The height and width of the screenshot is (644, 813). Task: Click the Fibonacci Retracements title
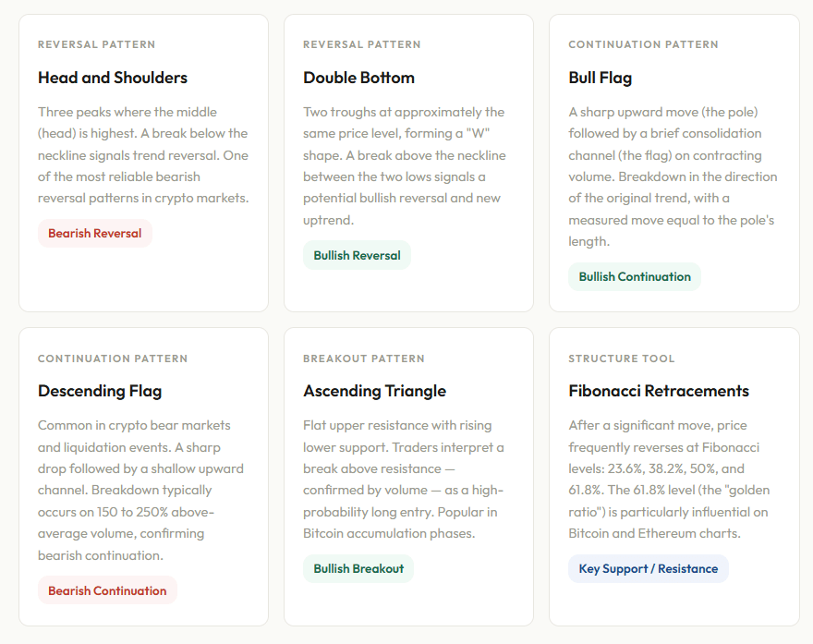tap(658, 391)
